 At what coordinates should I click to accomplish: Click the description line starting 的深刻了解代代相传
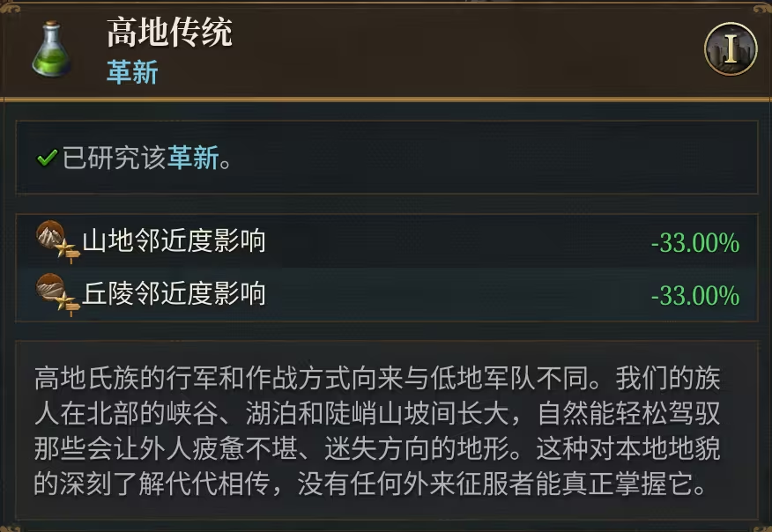point(370,484)
